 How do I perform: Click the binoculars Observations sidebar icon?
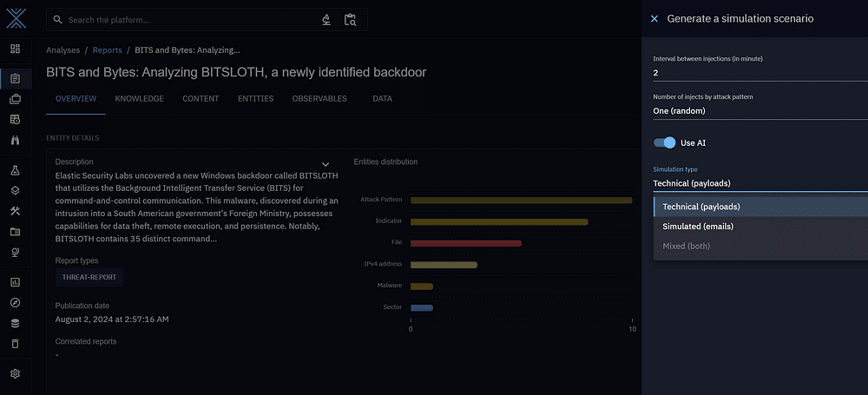point(15,140)
